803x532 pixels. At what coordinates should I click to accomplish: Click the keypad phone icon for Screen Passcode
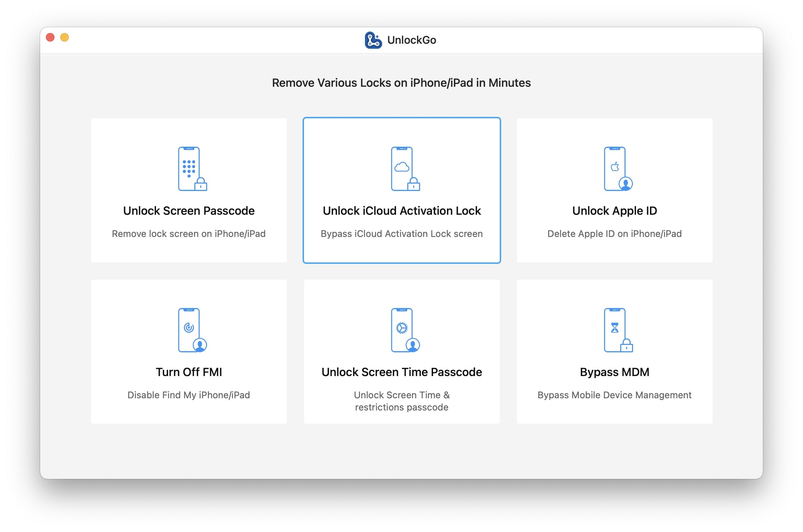tap(192, 168)
